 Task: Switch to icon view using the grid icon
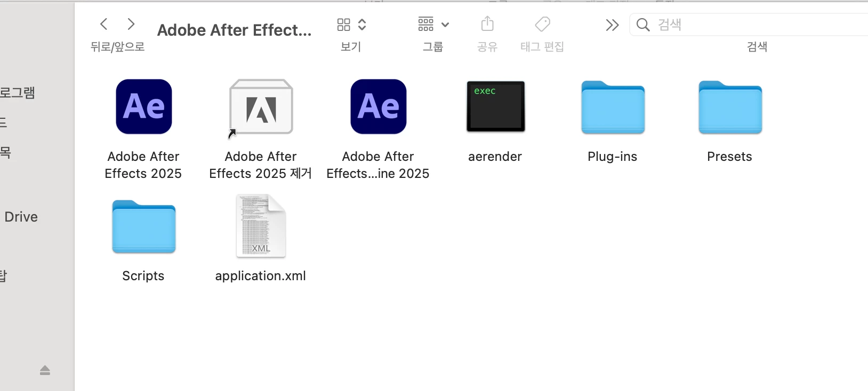tap(344, 25)
